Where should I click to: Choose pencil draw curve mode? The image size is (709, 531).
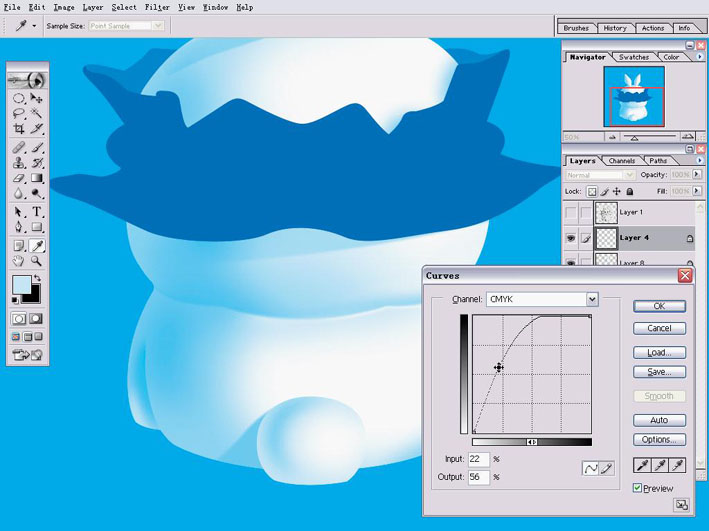606,469
